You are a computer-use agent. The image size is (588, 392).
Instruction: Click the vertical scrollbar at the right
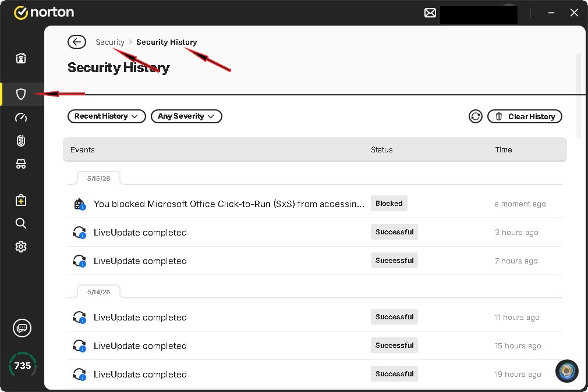[579, 95]
